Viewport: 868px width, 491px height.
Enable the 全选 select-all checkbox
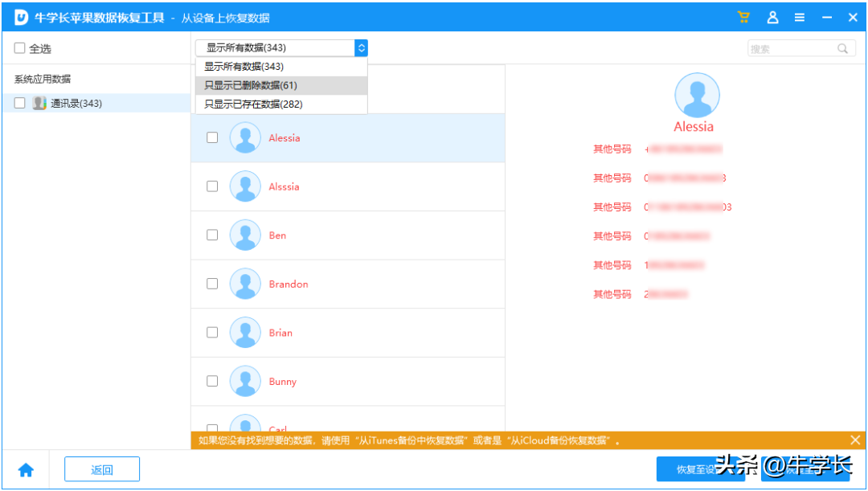click(18, 47)
